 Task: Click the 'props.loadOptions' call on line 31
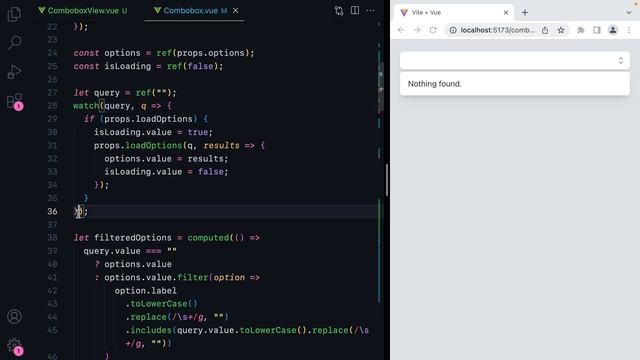pyautogui.click(x=138, y=145)
